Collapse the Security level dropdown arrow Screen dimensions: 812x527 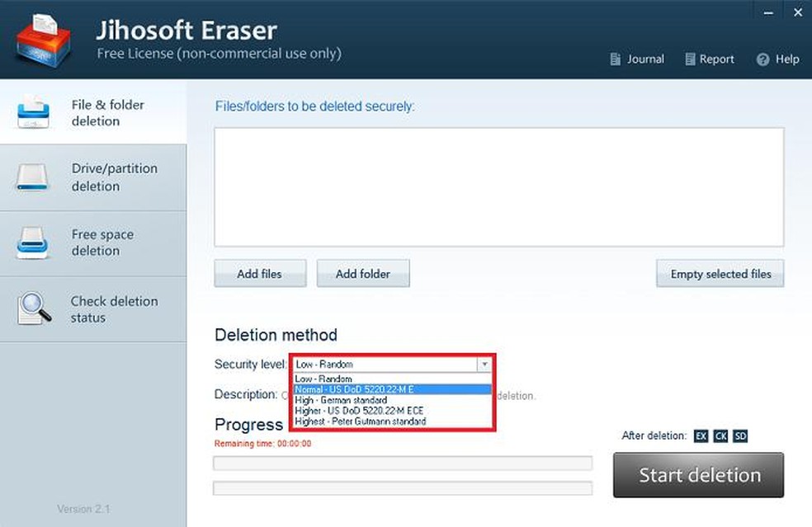[x=484, y=365]
